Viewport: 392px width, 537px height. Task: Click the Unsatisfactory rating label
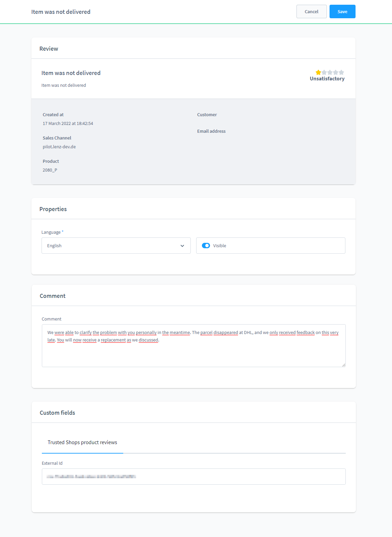tap(327, 79)
